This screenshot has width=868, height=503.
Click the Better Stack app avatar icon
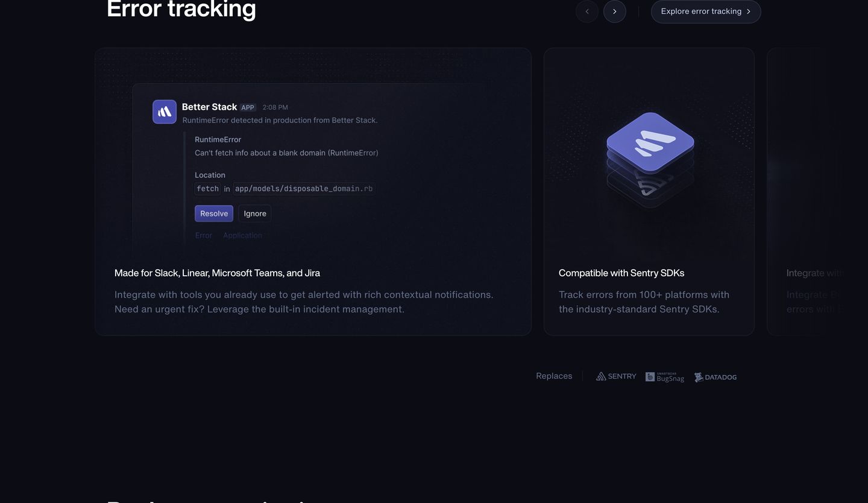[x=165, y=112]
